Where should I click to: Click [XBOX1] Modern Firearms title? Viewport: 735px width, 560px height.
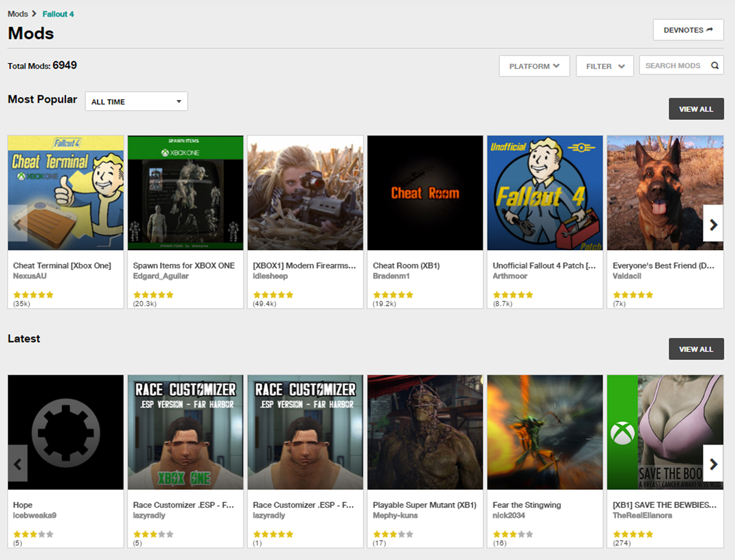click(304, 266)
